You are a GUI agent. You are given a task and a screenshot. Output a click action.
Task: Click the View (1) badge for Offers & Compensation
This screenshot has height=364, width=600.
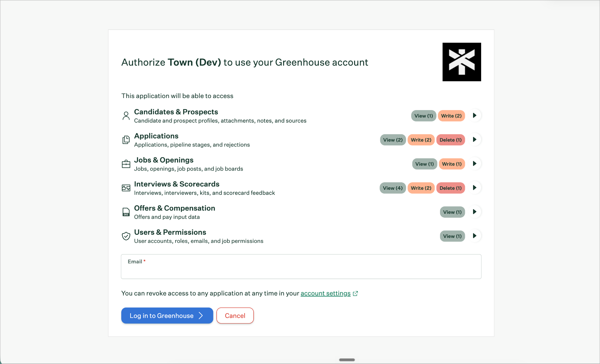click(x=452, y=212)
